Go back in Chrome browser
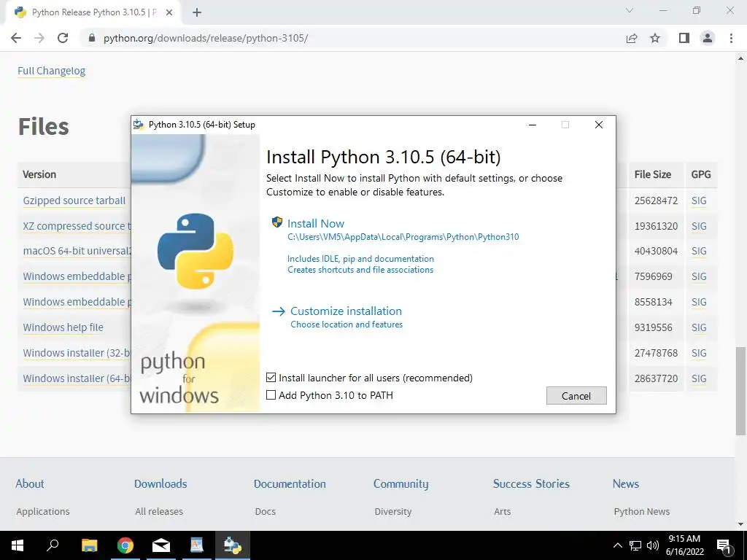This screenshot has width=747, height=560. 16,38
